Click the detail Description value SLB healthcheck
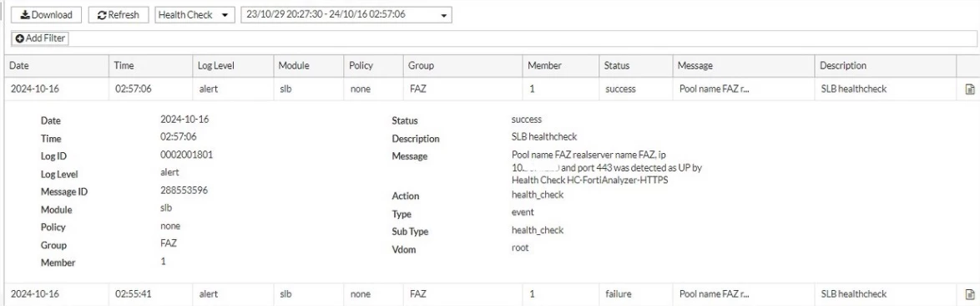This screenshot has width=980, height=306. pos(543,136)
